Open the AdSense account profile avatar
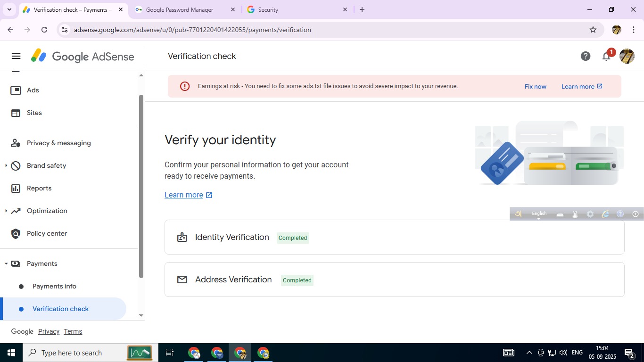The height and width of the screenshot is (362, 644). [627, 57]
